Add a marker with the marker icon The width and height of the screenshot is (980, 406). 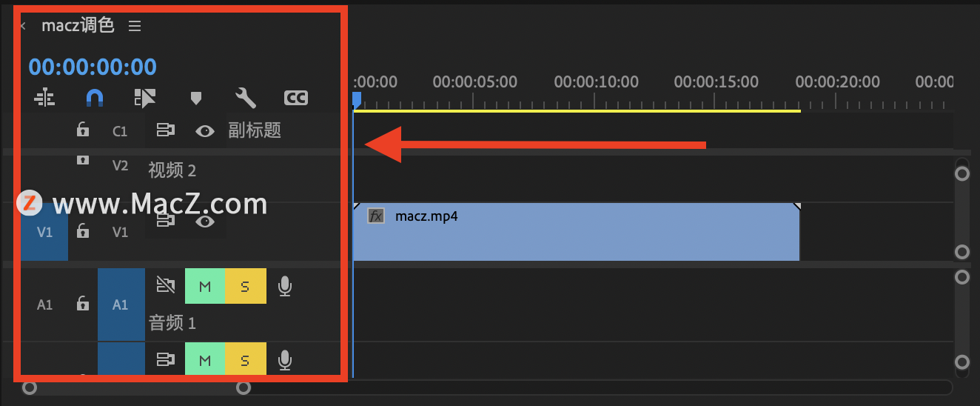click(195, 98)
